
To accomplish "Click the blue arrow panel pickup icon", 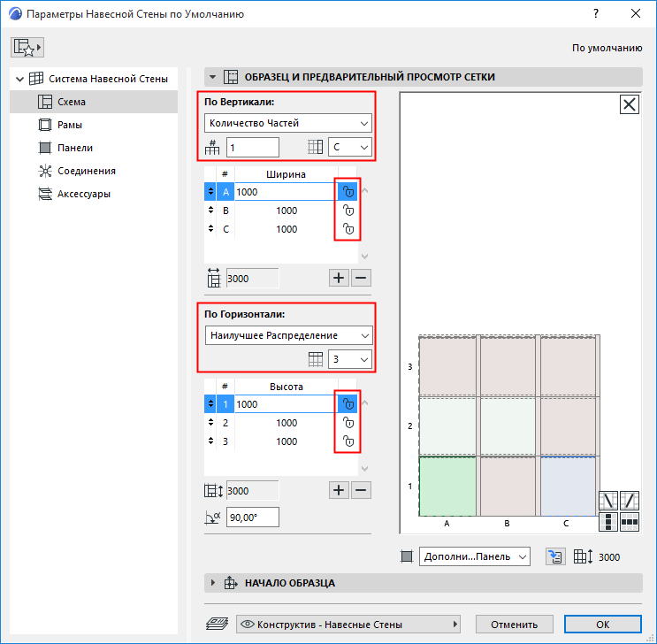I will [x=555, y=556].
